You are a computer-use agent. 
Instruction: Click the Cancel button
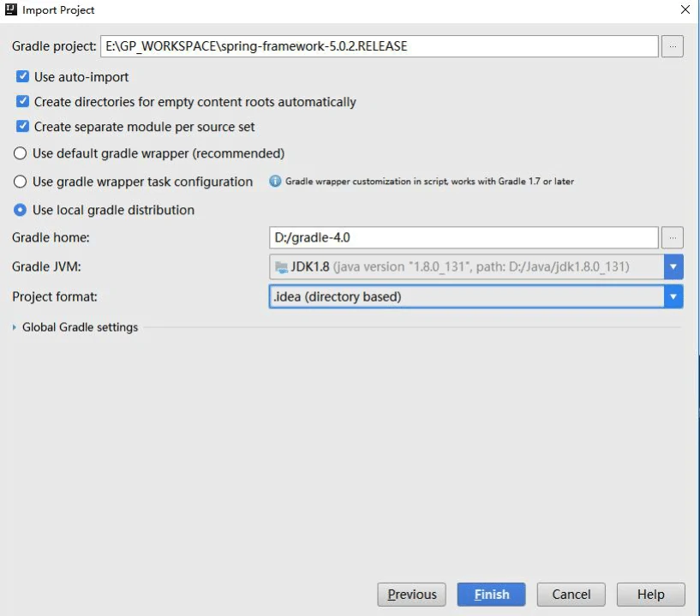[x=571, y=595]
